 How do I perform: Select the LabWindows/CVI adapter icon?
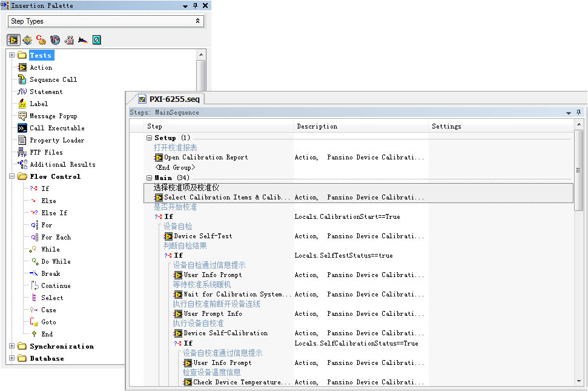point(27,40)
